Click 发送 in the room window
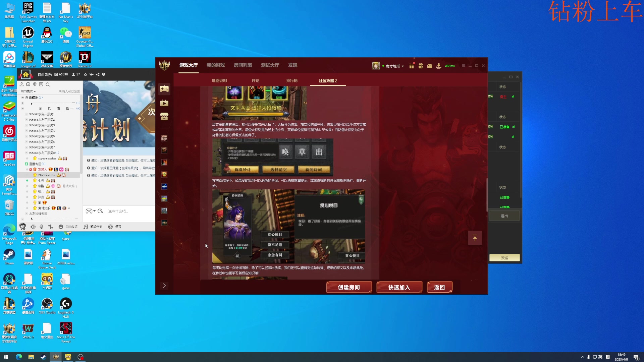 504,258
